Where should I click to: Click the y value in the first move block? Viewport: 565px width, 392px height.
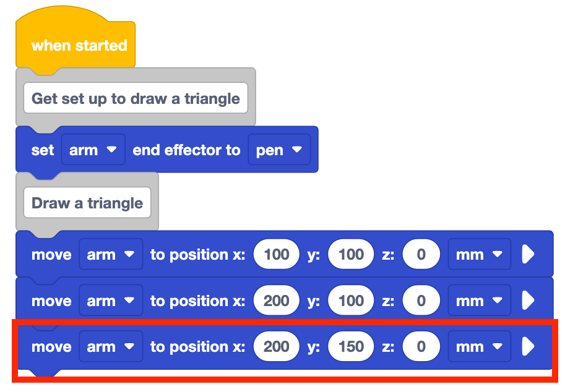352,255
